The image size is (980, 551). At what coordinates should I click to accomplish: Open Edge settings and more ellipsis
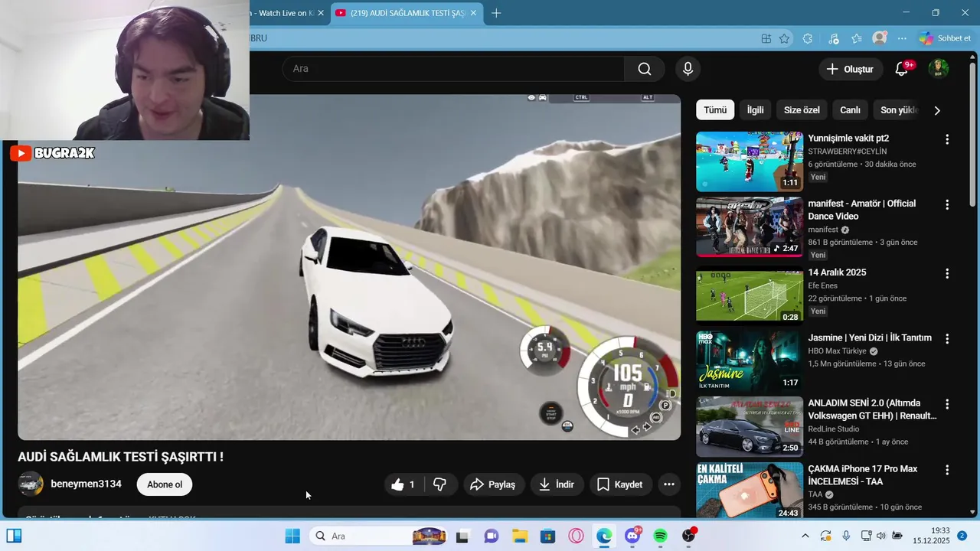pos(902,38)
